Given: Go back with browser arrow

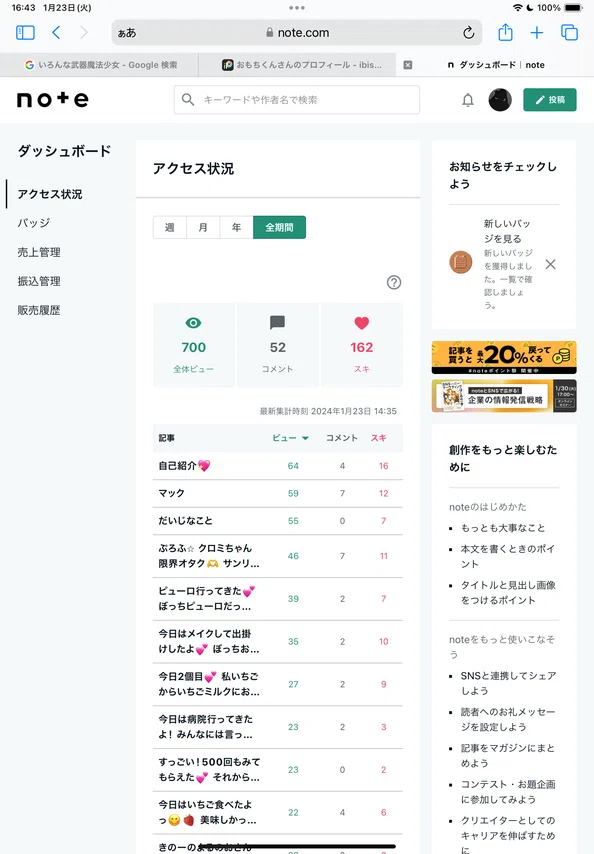Looking at the screenshot, I should (56, 33).
